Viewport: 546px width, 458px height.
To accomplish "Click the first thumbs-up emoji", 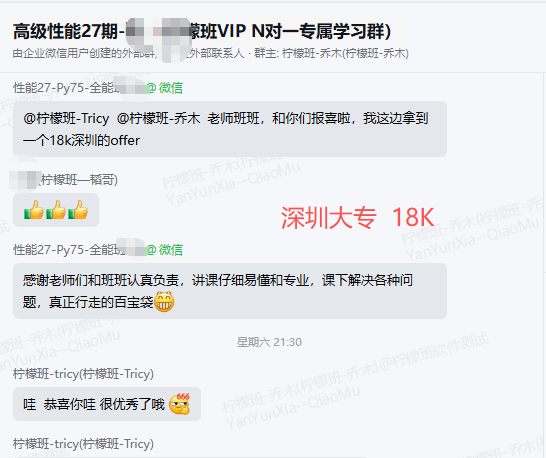I will [x=34, y=210].
